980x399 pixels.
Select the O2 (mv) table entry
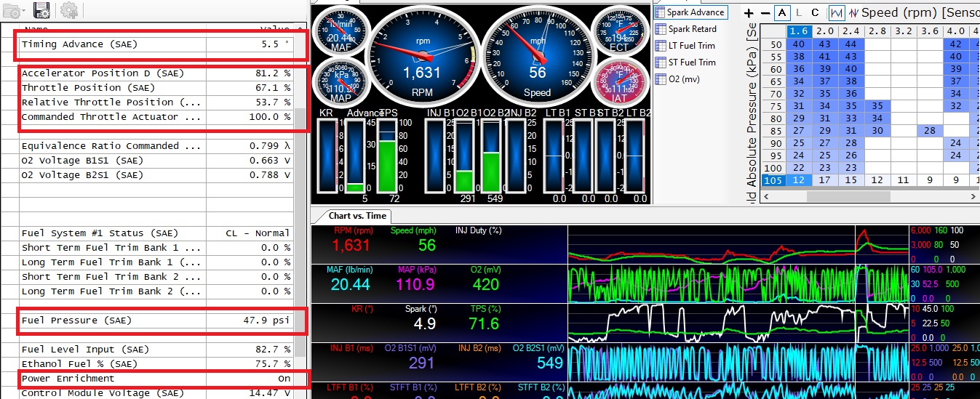click(683, 79)
